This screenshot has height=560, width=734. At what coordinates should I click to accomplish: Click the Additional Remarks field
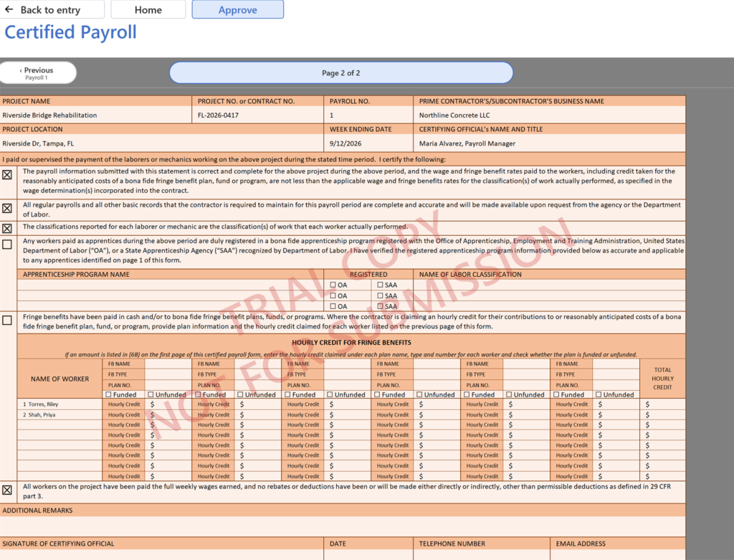pyautogui.click(x=343, y=526)
